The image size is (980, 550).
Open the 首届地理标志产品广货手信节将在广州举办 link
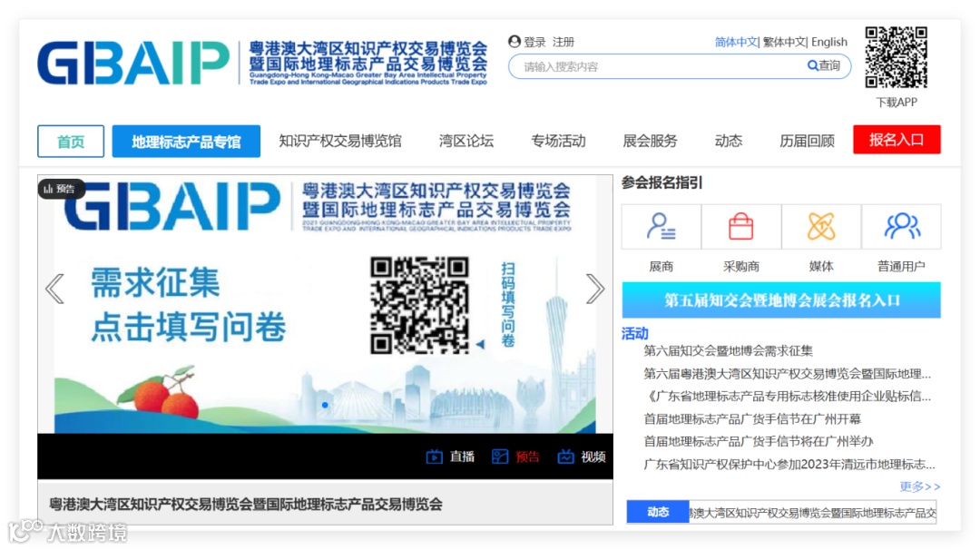point(758,441)
